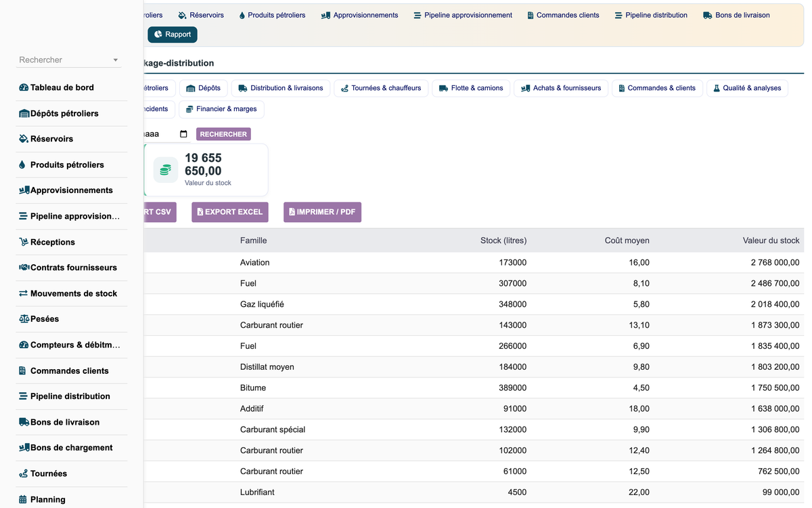Click Contrats fournisseurs handshake icon

click(24, 268)
